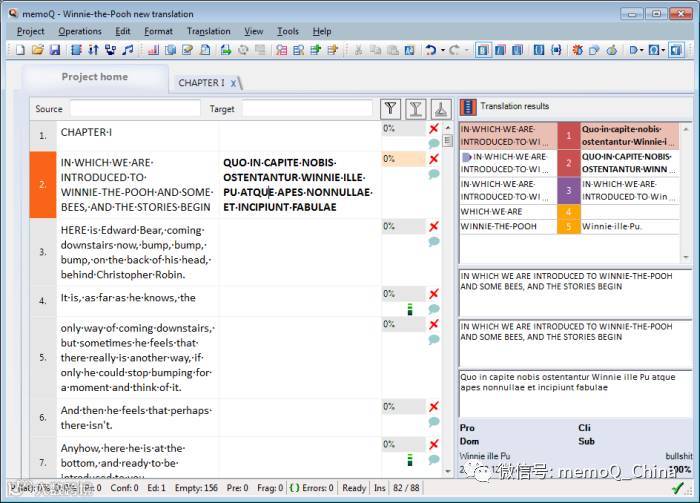700x503 pixels.
Task: Click the network diagram toolbar icon
Action: [110, 50]
